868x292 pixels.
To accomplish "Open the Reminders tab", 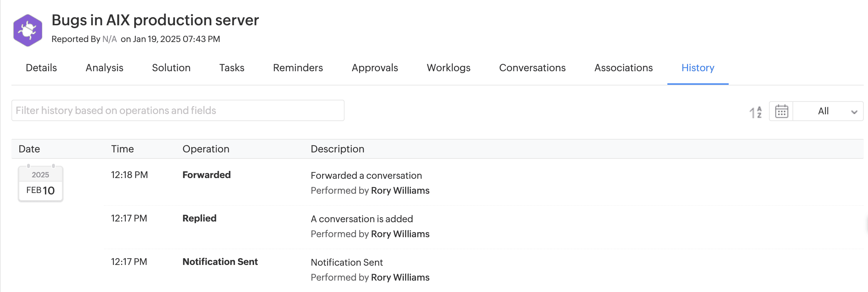I will (x=298, y=68).
